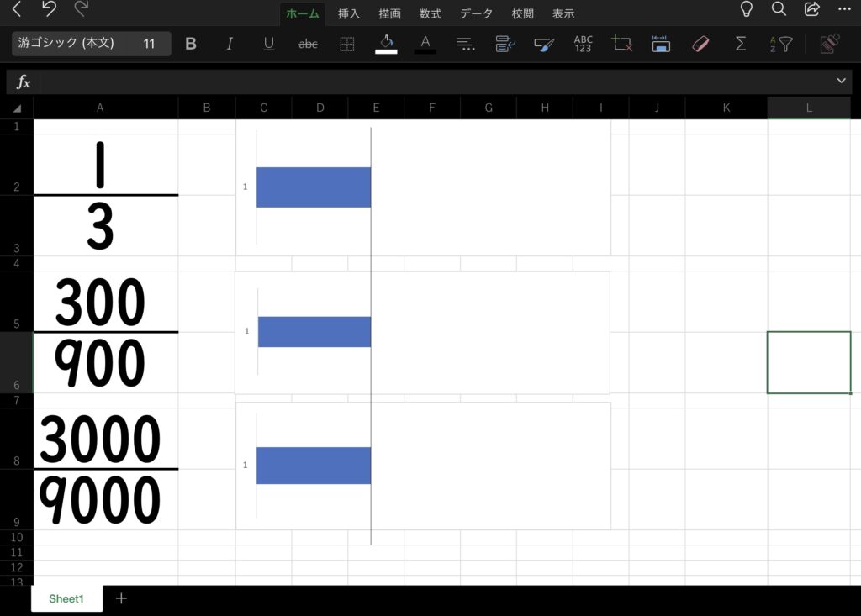Screen dimensions: 861x616
Task: Apply the fill color bucket
Action: pos(386,44)
